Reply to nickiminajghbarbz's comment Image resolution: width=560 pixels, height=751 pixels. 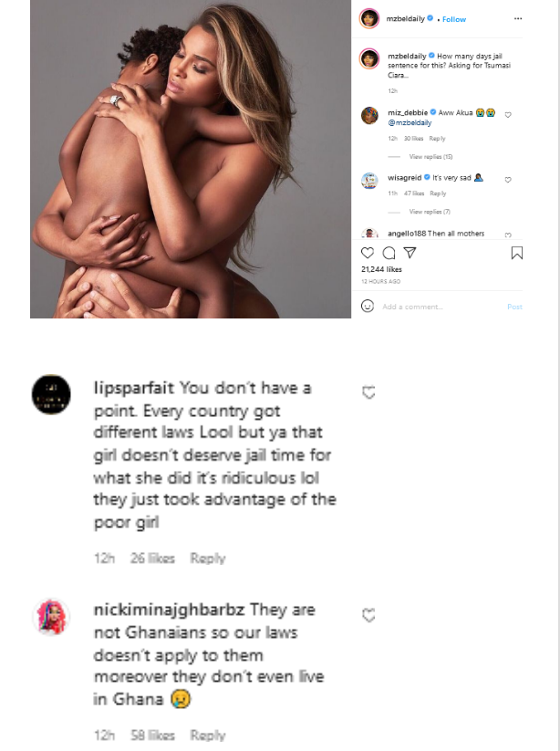(x=207, y=735)
